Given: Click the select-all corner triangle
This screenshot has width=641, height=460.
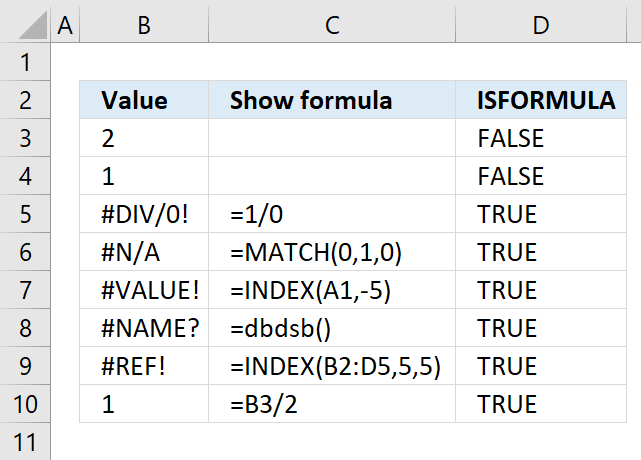Looking at the screenshot, I should pyautogui.click(x=26, y=26).
